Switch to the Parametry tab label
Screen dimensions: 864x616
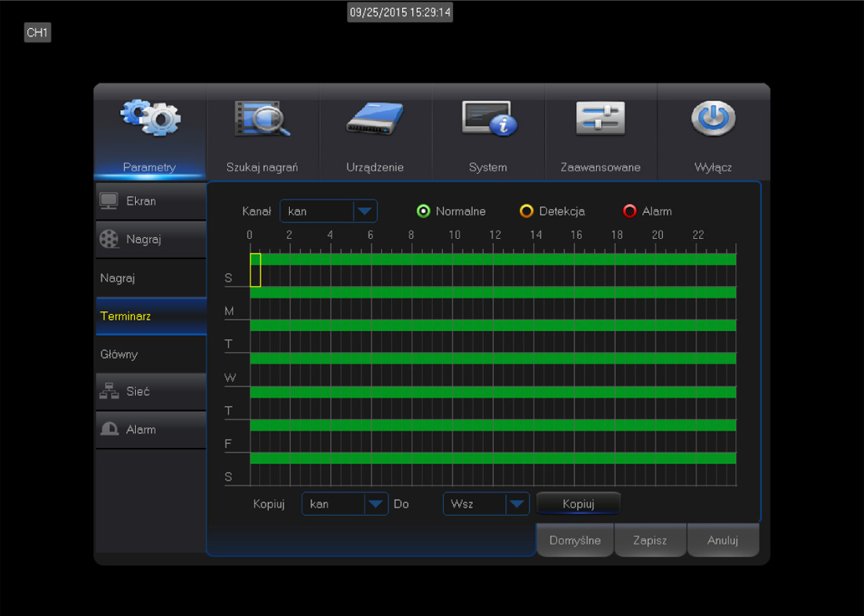click(149, 167)
